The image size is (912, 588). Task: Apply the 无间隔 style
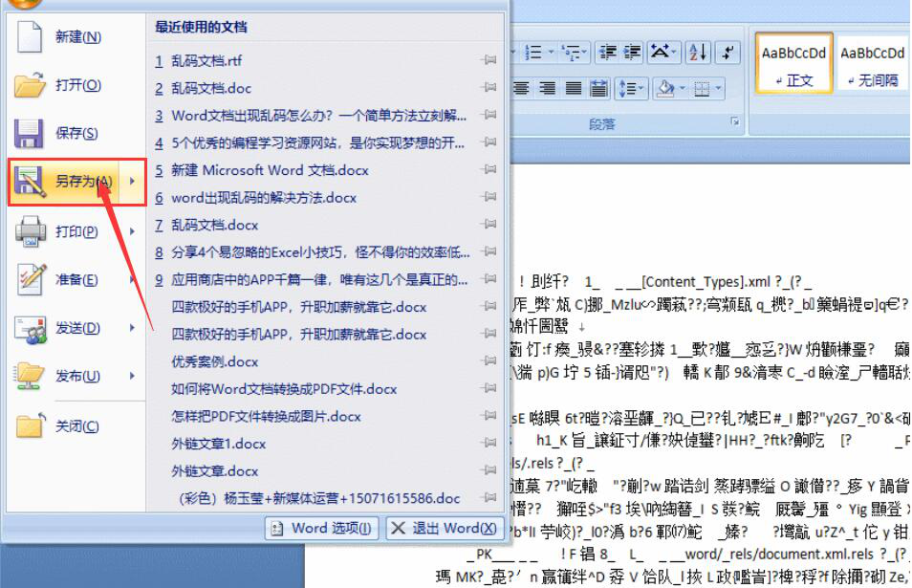point(872,63)
